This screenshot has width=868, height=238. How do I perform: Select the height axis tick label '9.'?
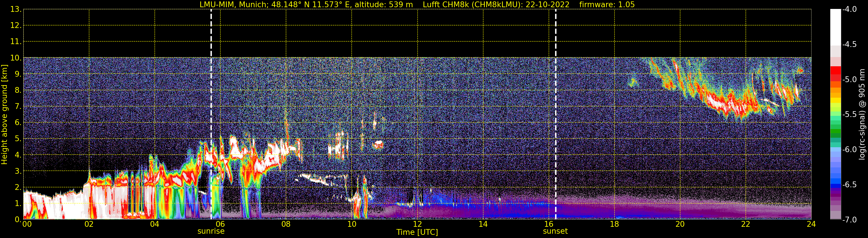(x=18, y=74)
